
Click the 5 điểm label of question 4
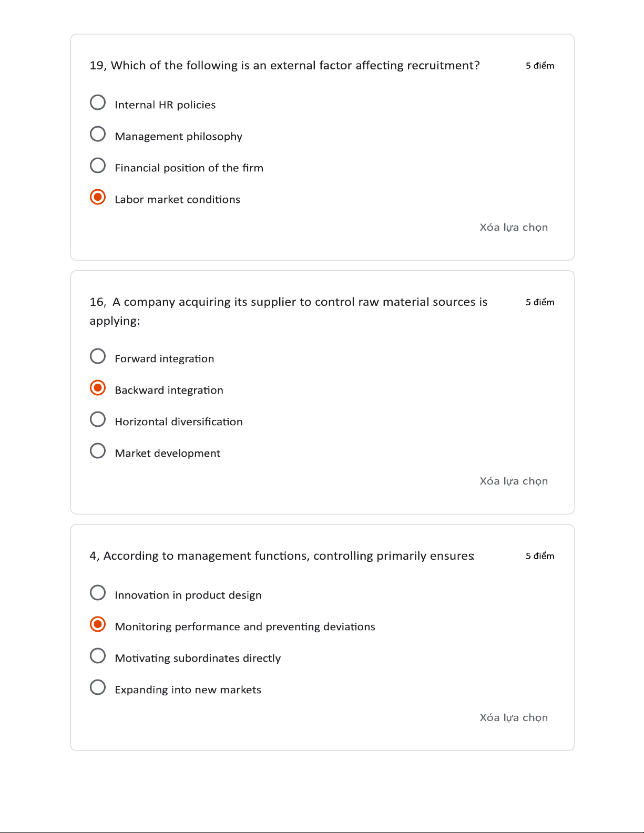point(540,556)
